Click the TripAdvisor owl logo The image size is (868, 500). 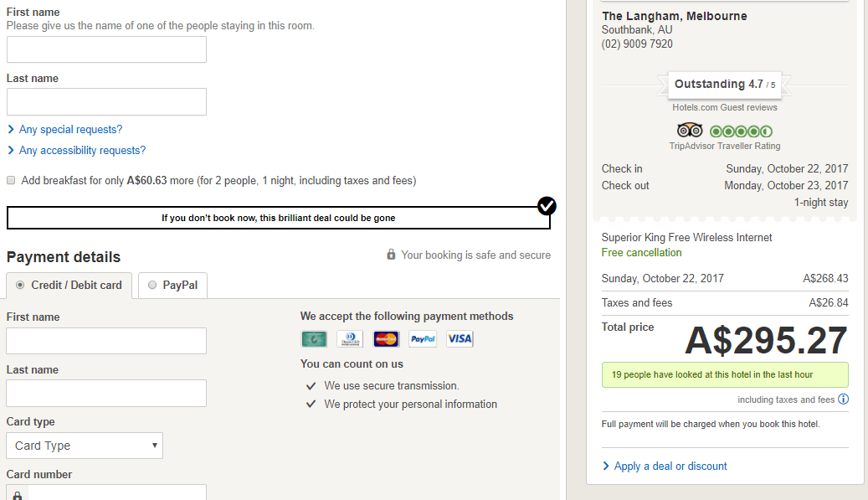click(690, 131)
